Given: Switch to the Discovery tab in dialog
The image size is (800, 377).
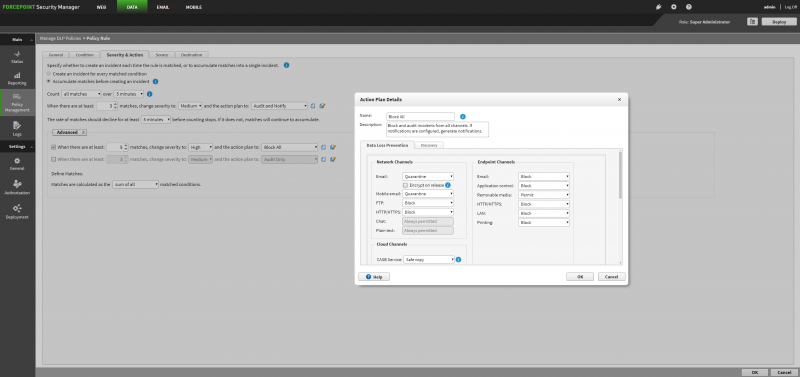Looking at the screenshot, I should click(429, 145).
